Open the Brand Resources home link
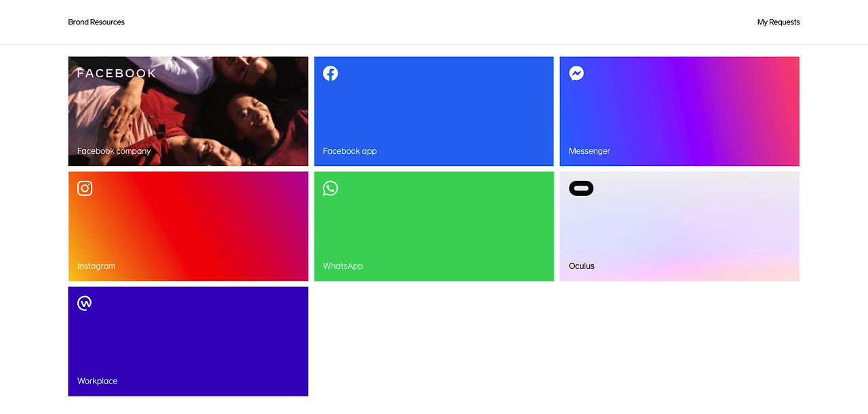Screen dimensions: 868x414 coord(96,22)
